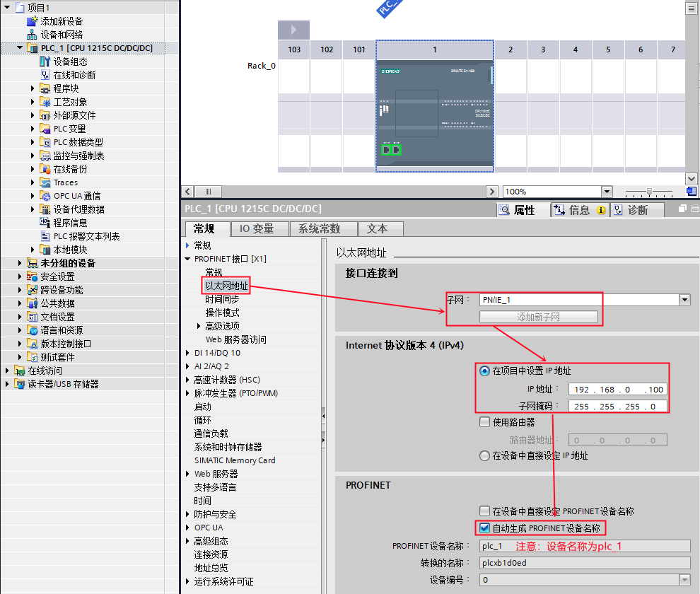Click the PLC 变量 icon
This screenshot has width=700, height=594.
coord(45,129)
